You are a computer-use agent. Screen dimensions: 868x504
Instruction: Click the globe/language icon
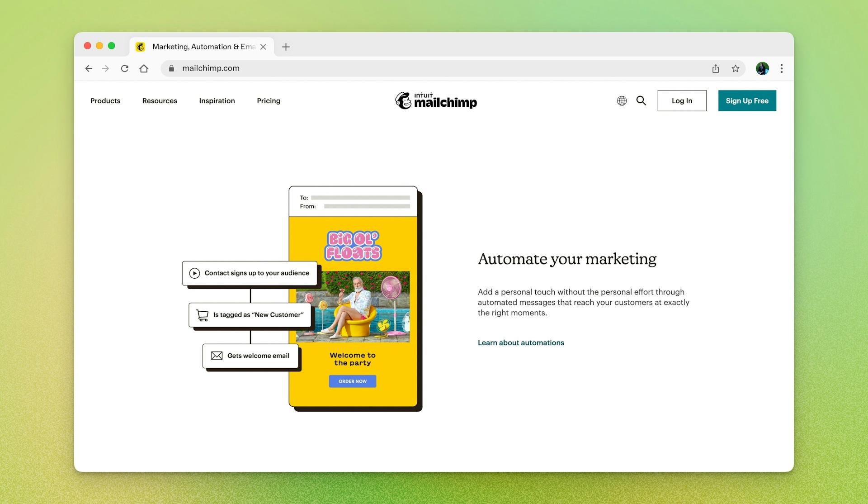pyautogui.click(x=622, y=100)
